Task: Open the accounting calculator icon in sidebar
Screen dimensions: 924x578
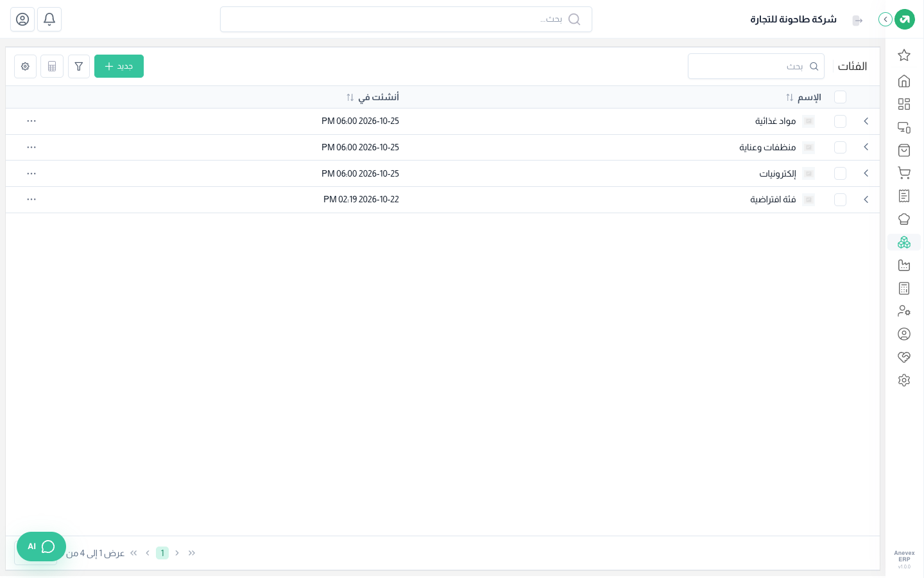Action: pos(904,288)
